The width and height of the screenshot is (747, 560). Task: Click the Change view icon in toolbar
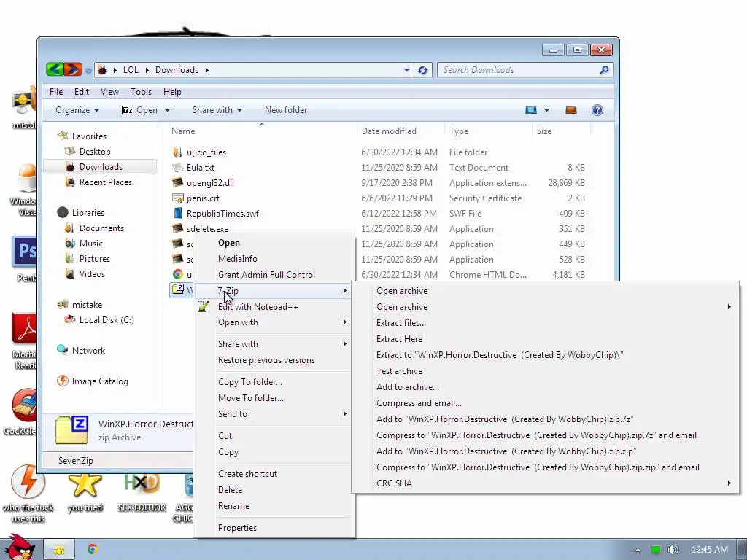coord(531,110)
